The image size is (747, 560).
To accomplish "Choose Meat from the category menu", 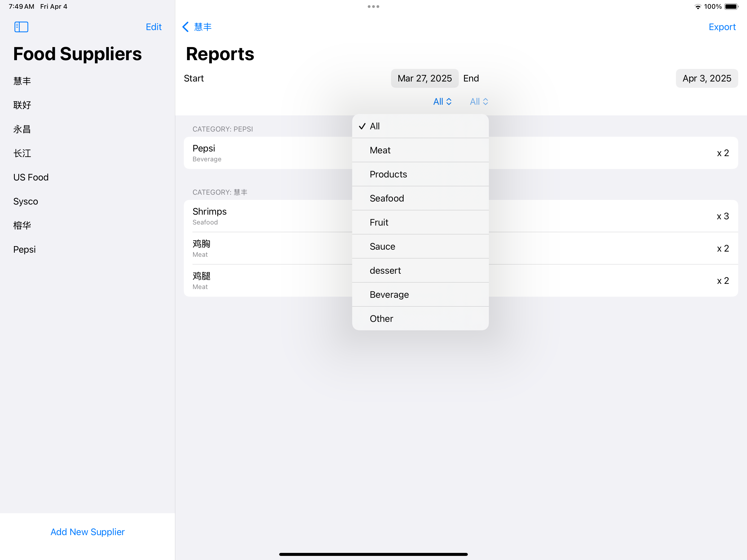I will (421, 150).
